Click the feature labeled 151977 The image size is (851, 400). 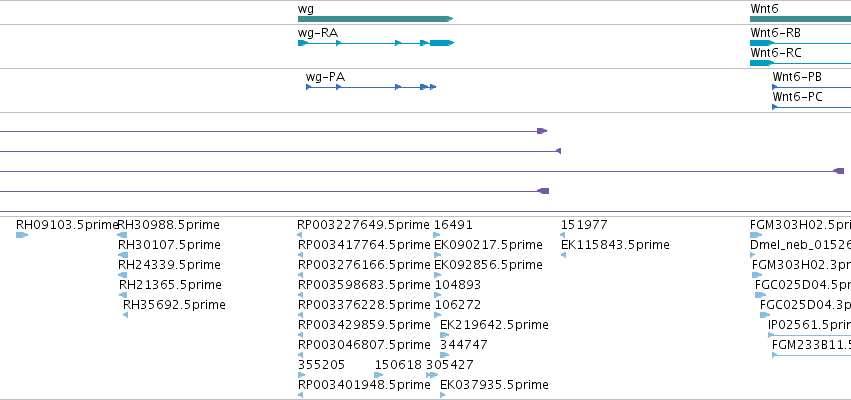(x=562, y=235)
